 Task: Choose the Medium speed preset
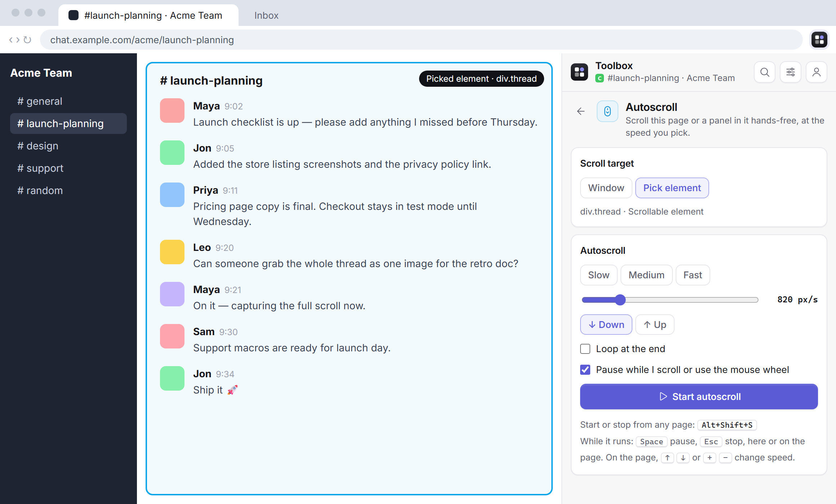click(x=646, y=275)
